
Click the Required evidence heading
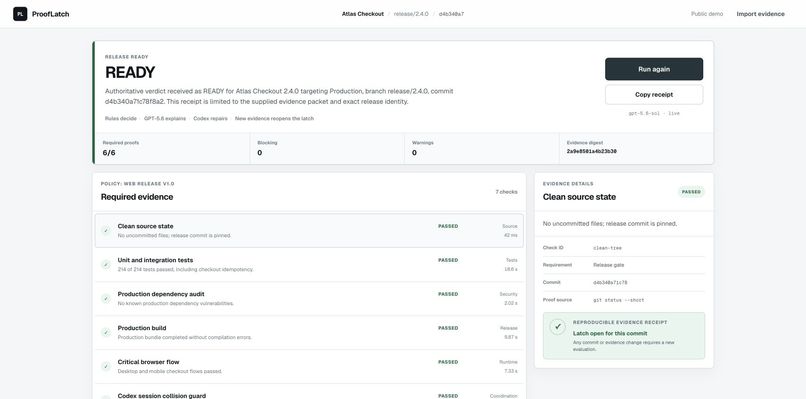coord(137,197)
